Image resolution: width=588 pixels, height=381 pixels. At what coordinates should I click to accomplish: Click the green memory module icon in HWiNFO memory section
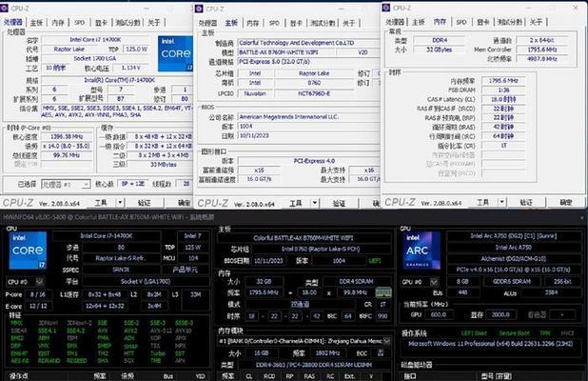click(x=383, y=292)
